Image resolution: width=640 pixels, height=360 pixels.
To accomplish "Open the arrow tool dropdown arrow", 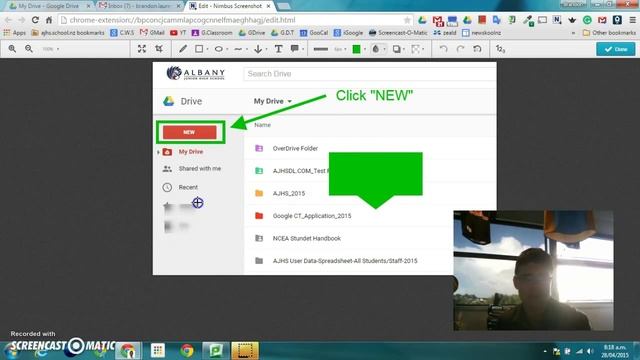I will coord(267,49).
